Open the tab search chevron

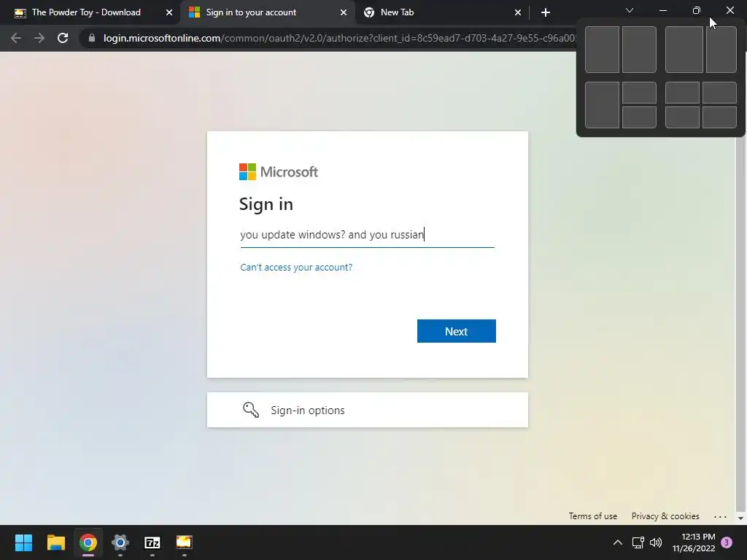point(630,10)
